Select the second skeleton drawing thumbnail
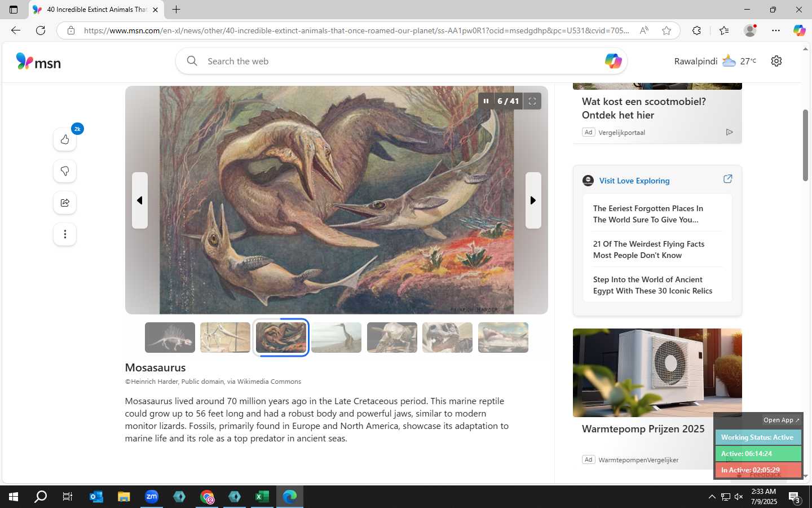The width and height of the screenshot is (812, 508). pyautogui.click(x=225, y=338)
